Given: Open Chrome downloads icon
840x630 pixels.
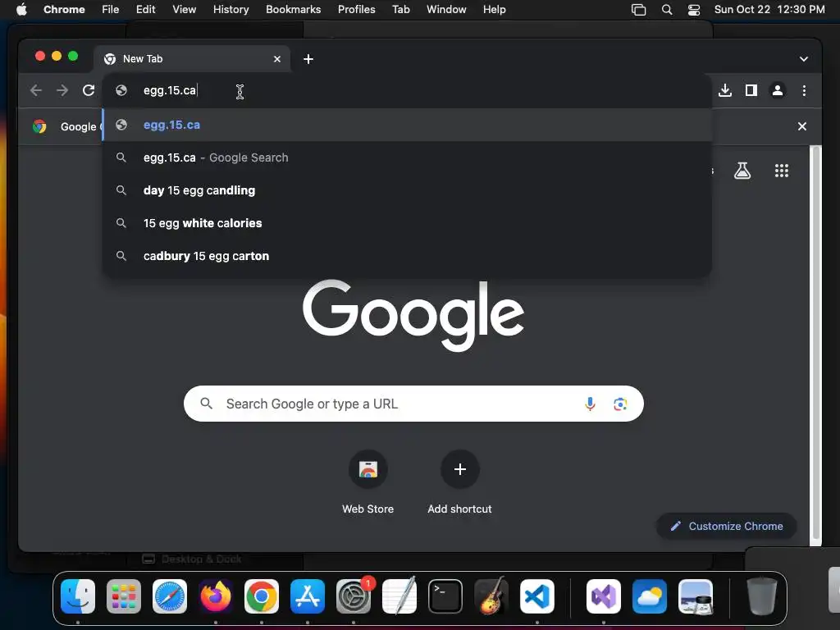Looking at the screenshot, I should coord(725,90).
